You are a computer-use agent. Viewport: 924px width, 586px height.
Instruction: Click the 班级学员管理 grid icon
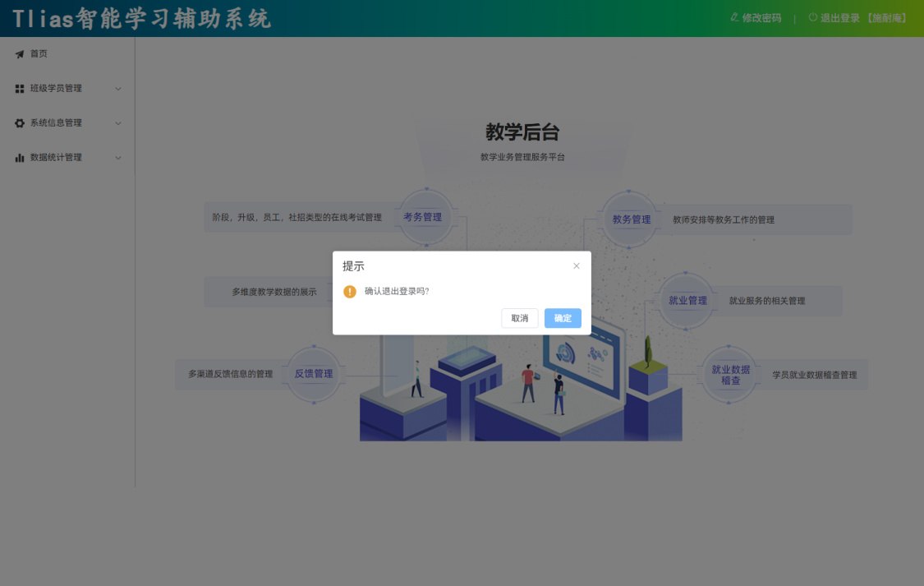coord(20,89)
